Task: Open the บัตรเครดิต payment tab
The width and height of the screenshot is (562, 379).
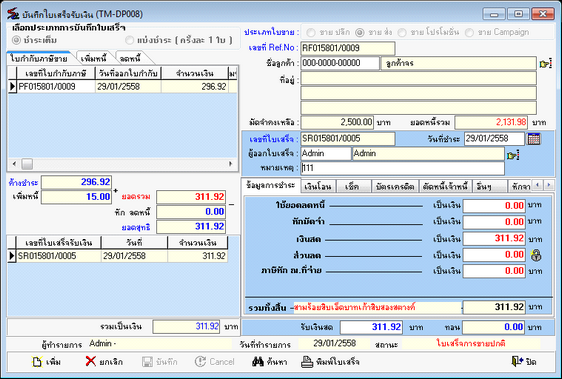Action: (395, 187)
